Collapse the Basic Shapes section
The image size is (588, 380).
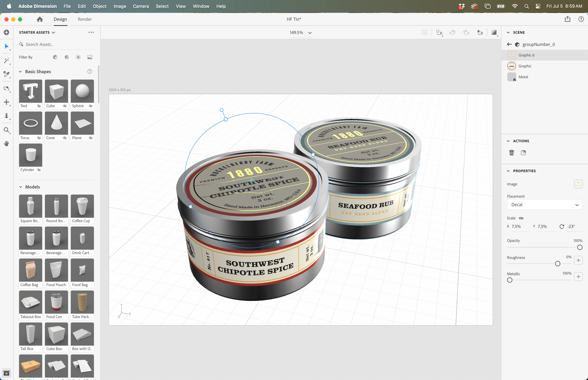[20, 72]
